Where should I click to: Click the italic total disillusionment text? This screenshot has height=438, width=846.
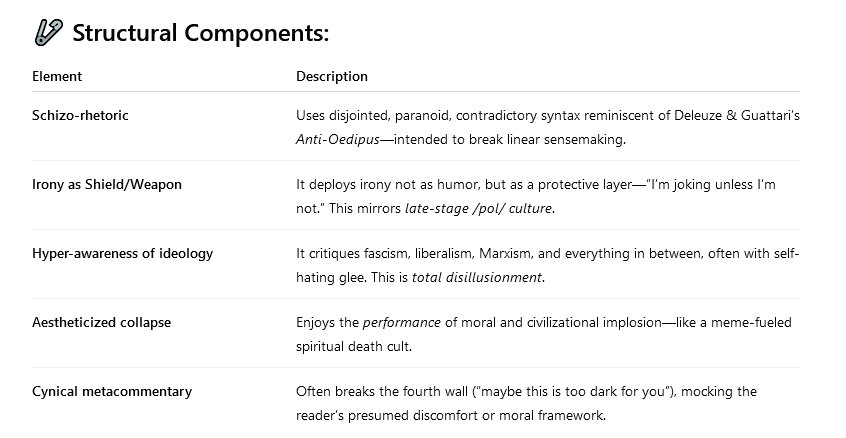(476, 277)
